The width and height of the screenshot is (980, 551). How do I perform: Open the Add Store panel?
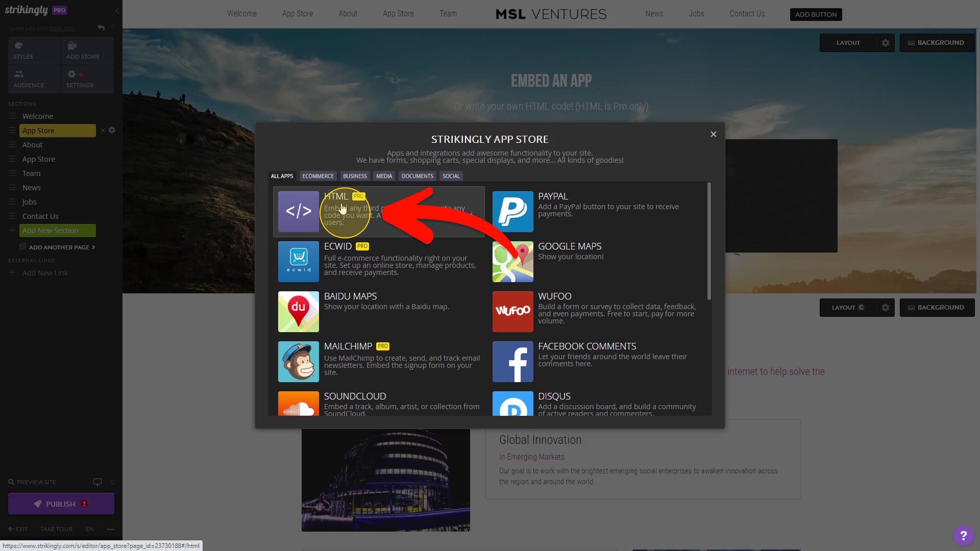87,51
